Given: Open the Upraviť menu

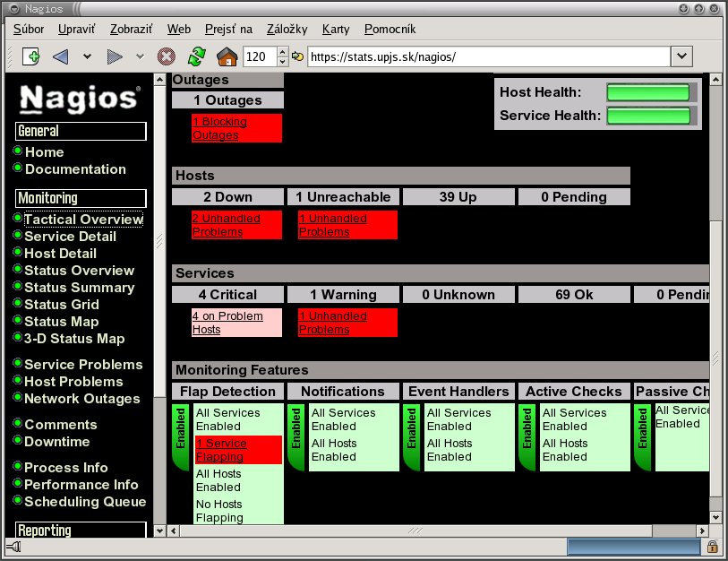Looking at the screenshot, I should tap(77, 29).
